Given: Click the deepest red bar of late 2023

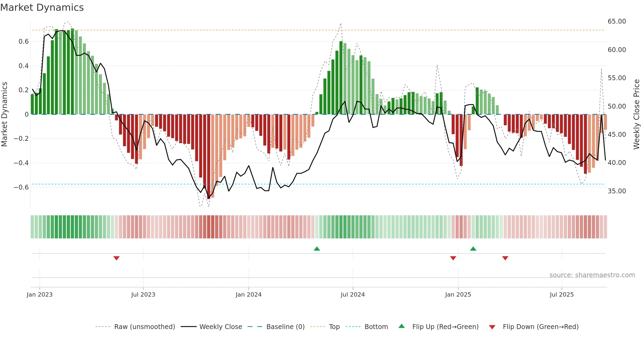Looking at the screenshot, I should click(208, 157).
